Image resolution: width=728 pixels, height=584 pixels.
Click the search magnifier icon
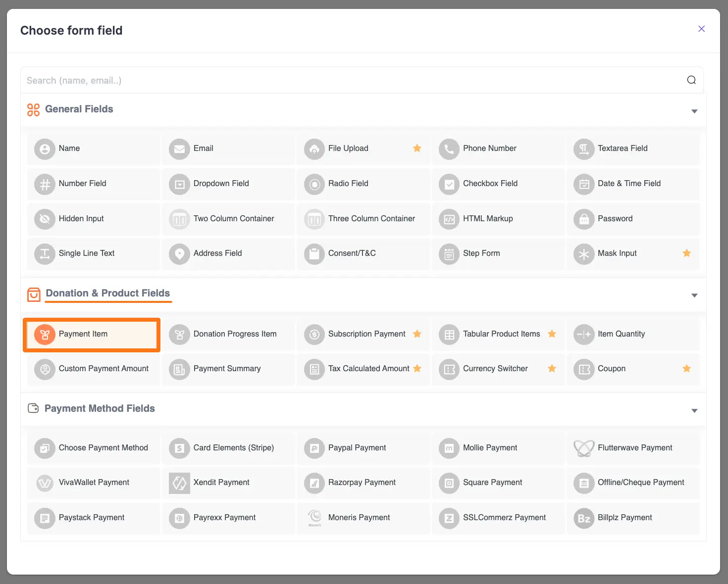click(x=691, y=80)
